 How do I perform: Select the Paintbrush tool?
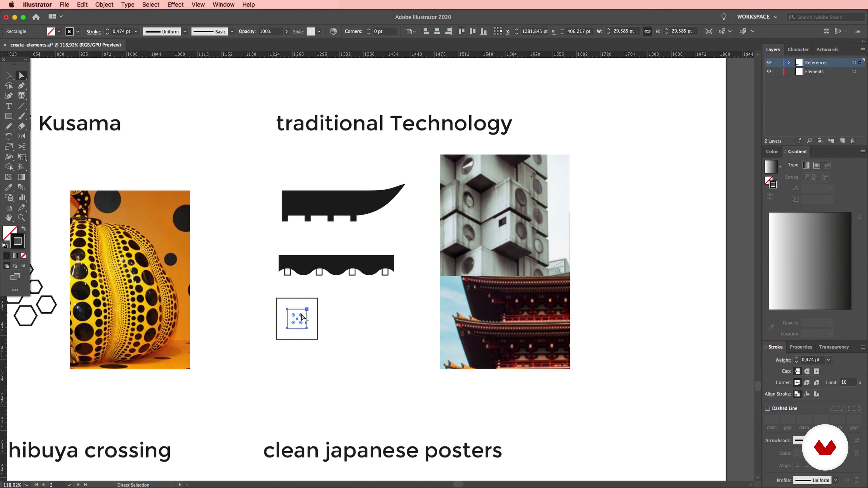[21, 117]
